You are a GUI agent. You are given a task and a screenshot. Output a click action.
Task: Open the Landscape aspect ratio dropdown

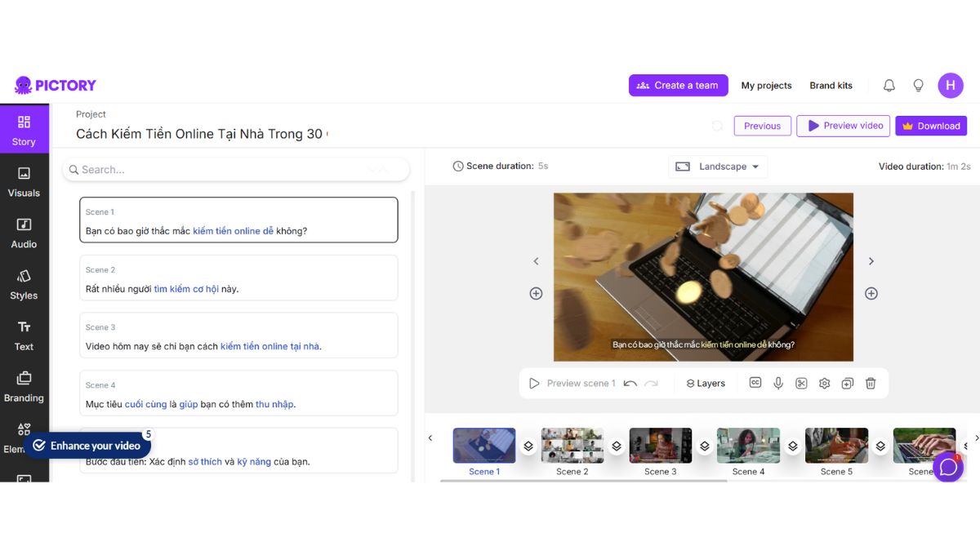pyautogui.click(x=718, y=167)
